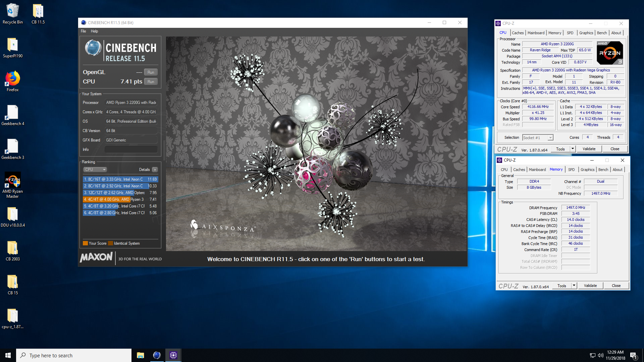Viewport: 644px width, 362px height.
Task: Open the Windows Start menu
Action: pyautogui.click(x=8, y=355)
